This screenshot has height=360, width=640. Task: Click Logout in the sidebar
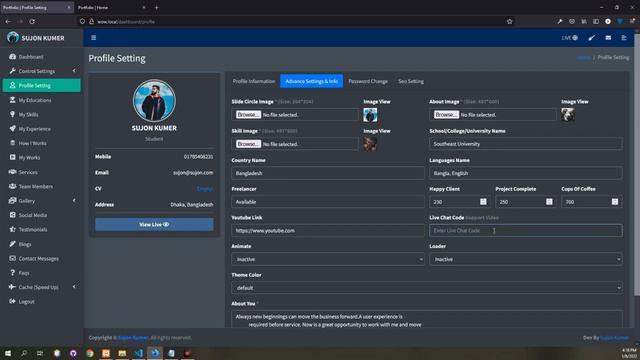tap(41, 302)
